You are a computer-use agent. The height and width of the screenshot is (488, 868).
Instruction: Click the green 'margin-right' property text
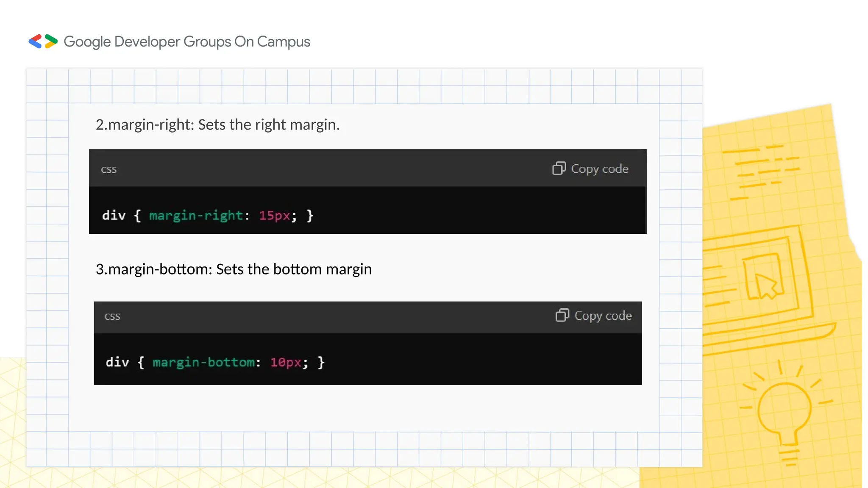[196, 216]
